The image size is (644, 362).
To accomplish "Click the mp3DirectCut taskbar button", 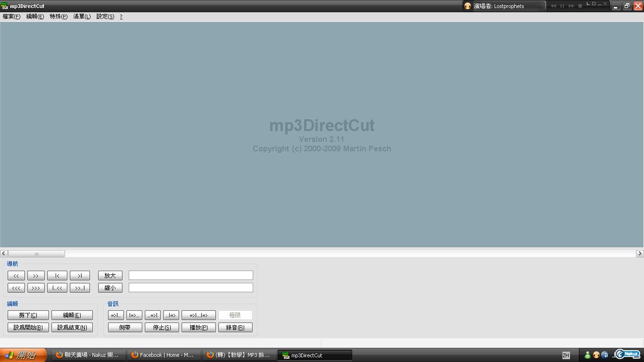I will click(315, 355).
